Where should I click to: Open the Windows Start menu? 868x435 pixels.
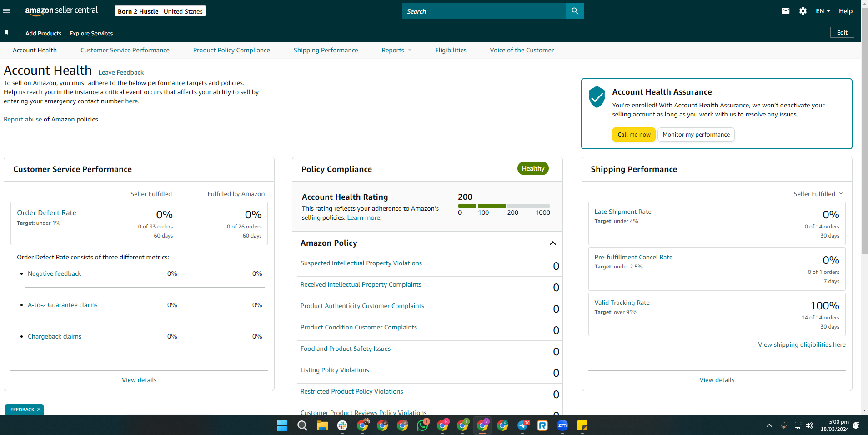coord(282,425)
